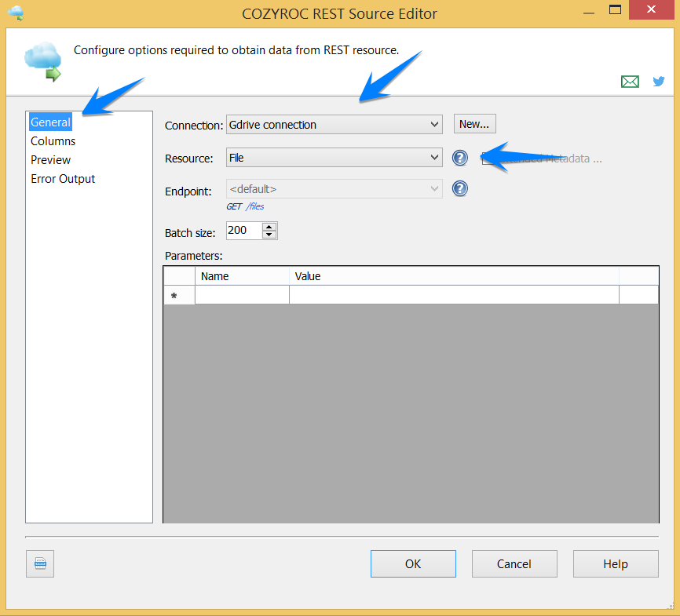Screen dimensions: 680x616
Task: Click into the Batch size field showing 200
Action: coord(244,230)
